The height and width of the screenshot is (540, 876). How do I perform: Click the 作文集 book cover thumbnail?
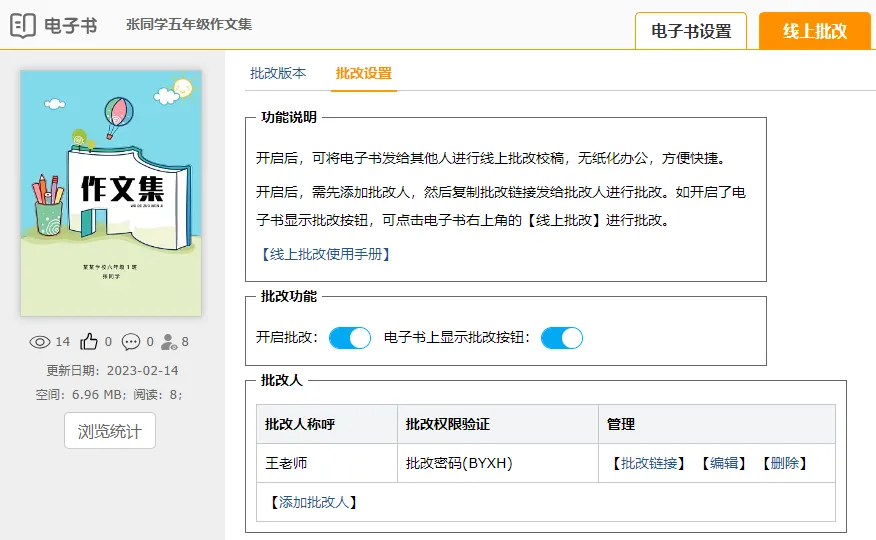pyautogui.click(x=110, y=193)
